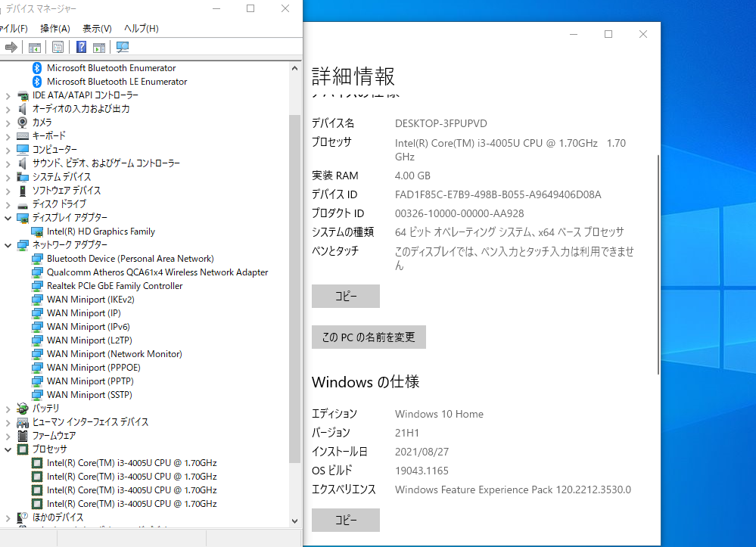Select WAN Miniport (PPTP)
The height and width of the screenshot is (547, 756).
coord(90,381)
